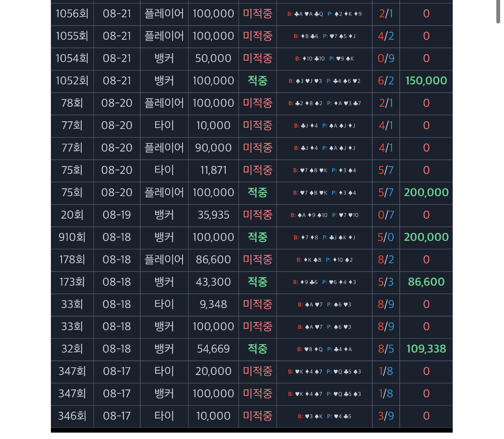
Task: Click the score 5/0 in row 910회
Action: 386,237
